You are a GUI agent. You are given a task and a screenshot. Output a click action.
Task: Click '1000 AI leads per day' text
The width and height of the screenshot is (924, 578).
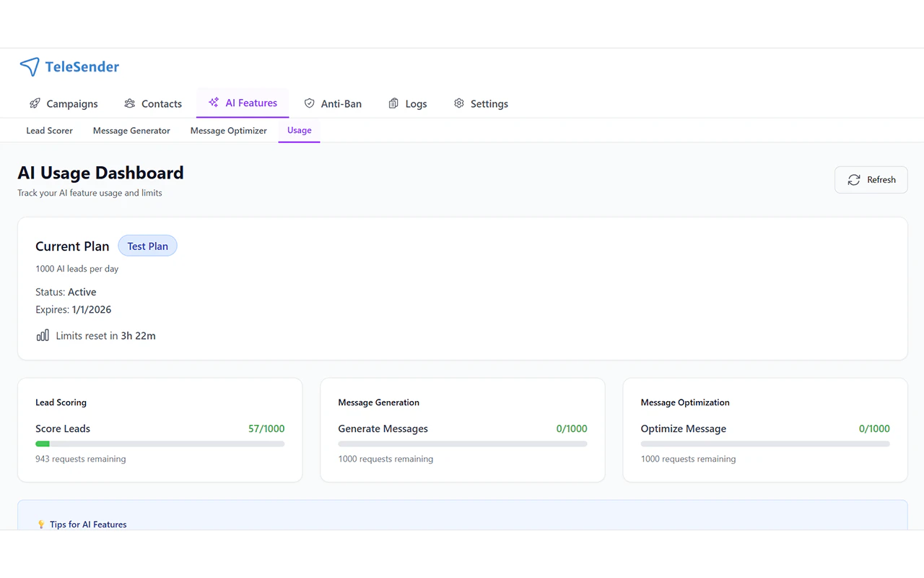77,269
